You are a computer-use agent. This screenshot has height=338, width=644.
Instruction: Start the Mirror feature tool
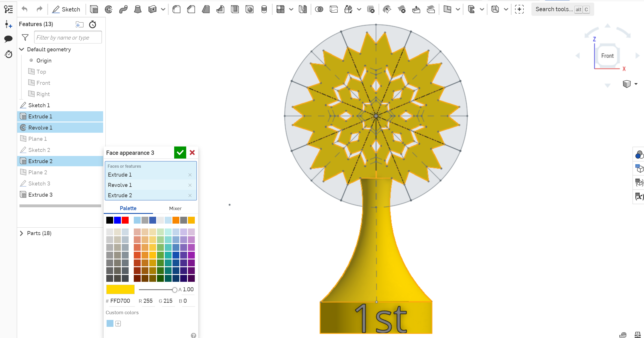click(x=303, y=9)
